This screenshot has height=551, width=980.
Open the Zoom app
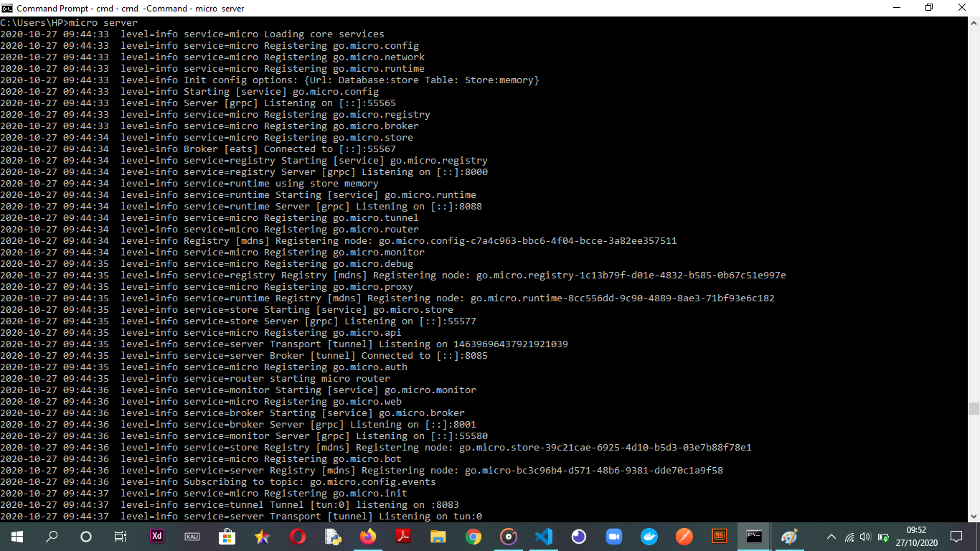point(613,537)
